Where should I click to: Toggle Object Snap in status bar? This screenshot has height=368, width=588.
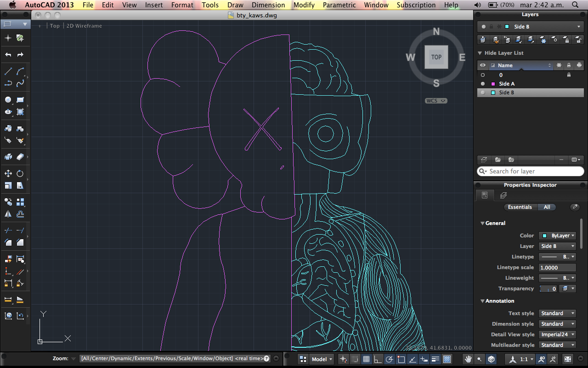pyautogui.click(x=401, y=359)
